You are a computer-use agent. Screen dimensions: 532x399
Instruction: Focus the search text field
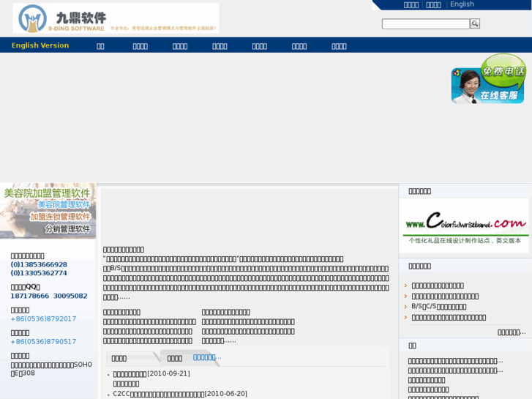click(425, 23)
